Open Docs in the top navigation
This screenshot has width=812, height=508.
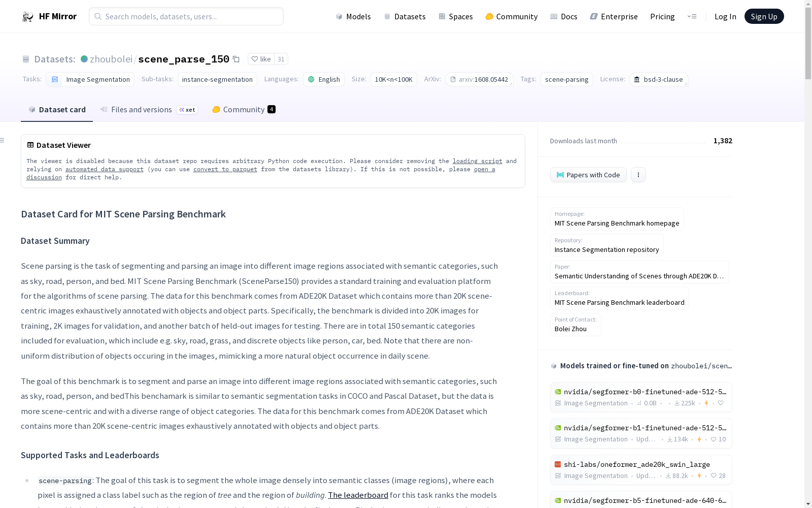point(564,16)
